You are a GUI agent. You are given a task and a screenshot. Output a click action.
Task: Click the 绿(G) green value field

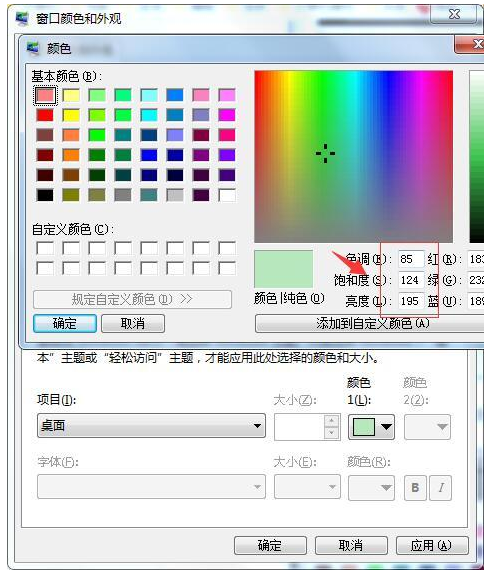476,280
